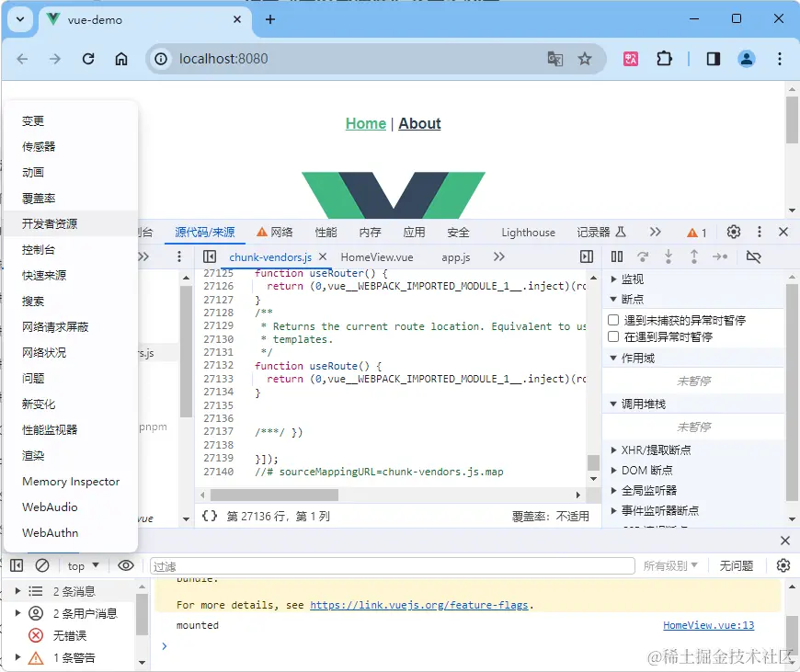Clear the console
The height and width of the screenshot is (672, 800).
42,565
